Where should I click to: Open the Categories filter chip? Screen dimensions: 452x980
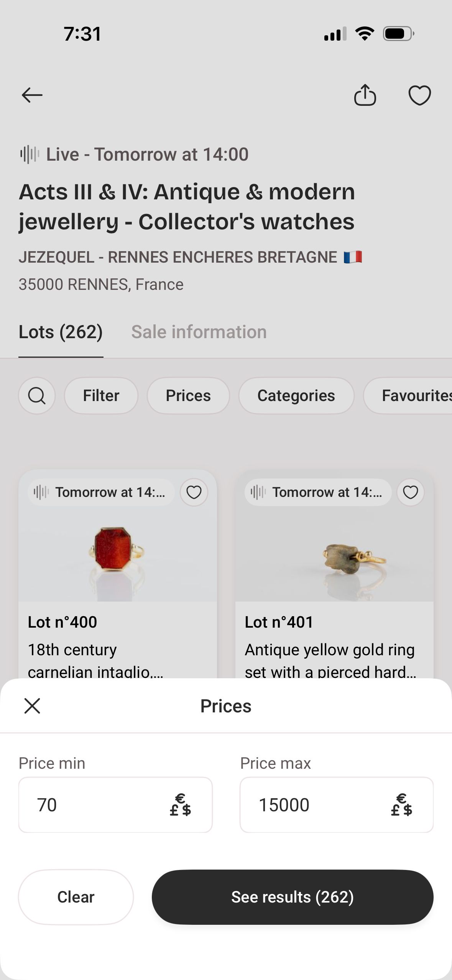tap(296, 396)
